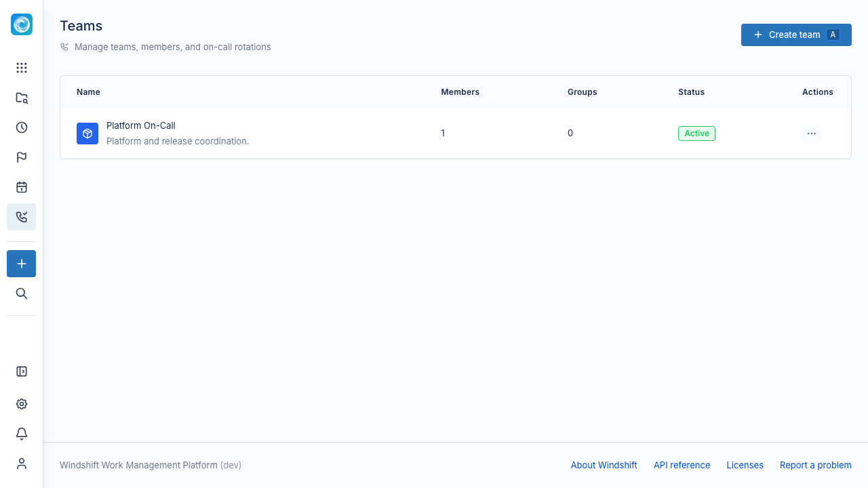The width and height of the screenshot is (868, 488).
Task: Click the blue plus create button in sidebar
Action: pos(22,264)
